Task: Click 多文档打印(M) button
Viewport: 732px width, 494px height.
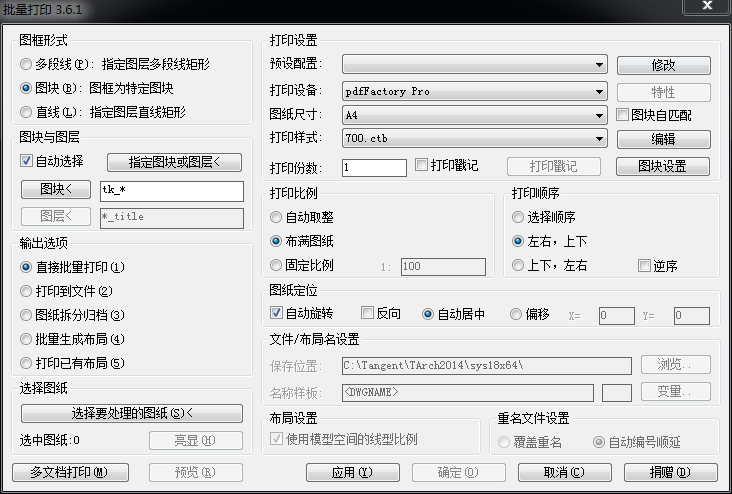Action: [x=70, y=472]
